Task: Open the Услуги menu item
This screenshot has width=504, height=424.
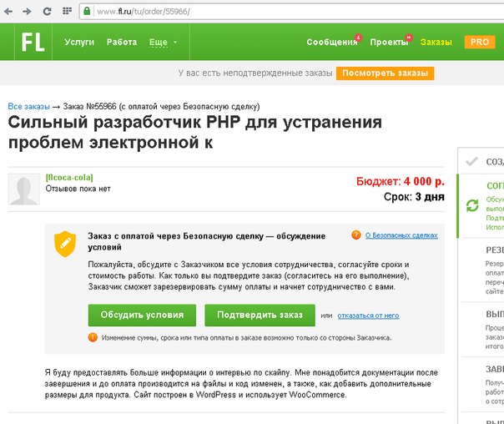Action: click(x=79, y=42)
